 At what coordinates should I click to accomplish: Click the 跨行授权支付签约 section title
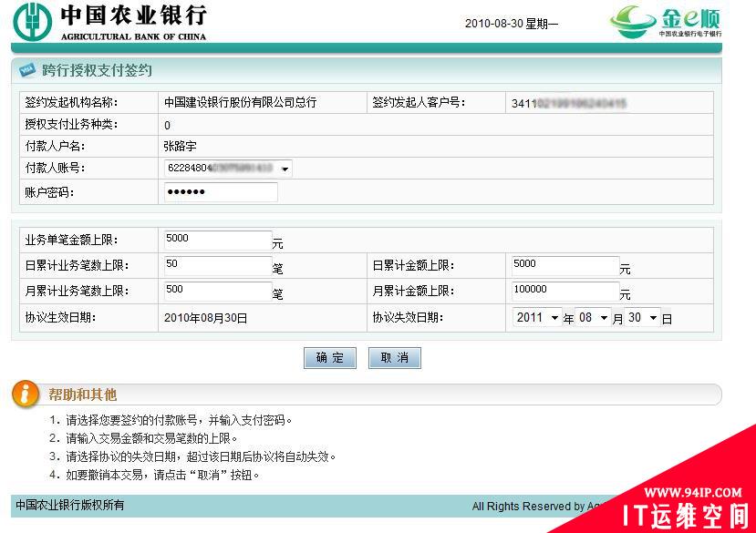pyautogui.click(x=97, y=70)
